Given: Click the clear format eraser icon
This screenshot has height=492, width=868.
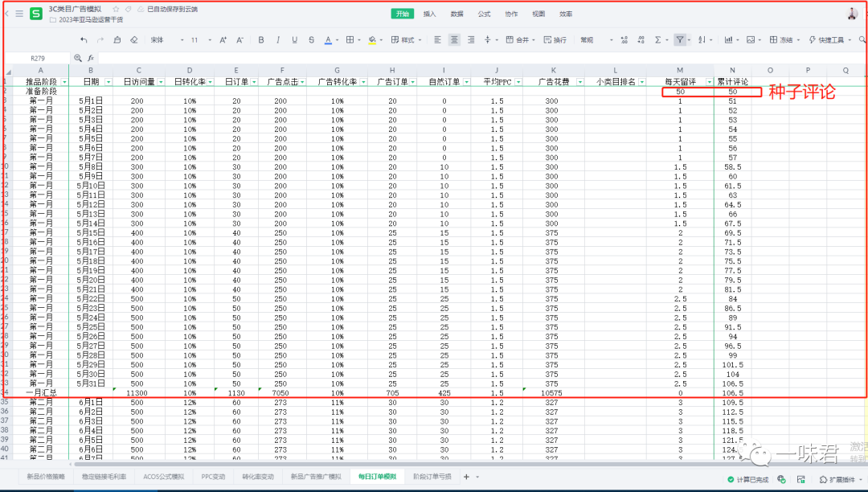Looking at the screenshot, I should click(x=133, y=39).
